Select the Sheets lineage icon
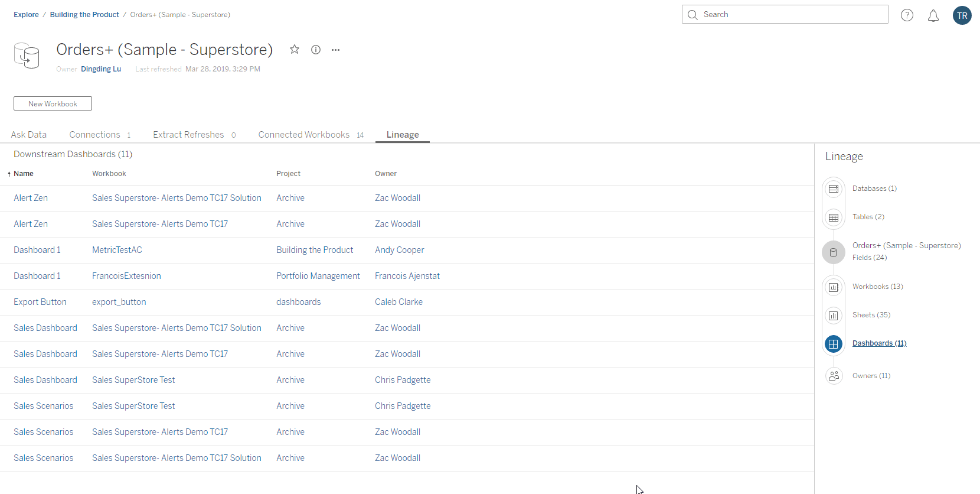The image size is (980, 494). (x=834, y=316)
